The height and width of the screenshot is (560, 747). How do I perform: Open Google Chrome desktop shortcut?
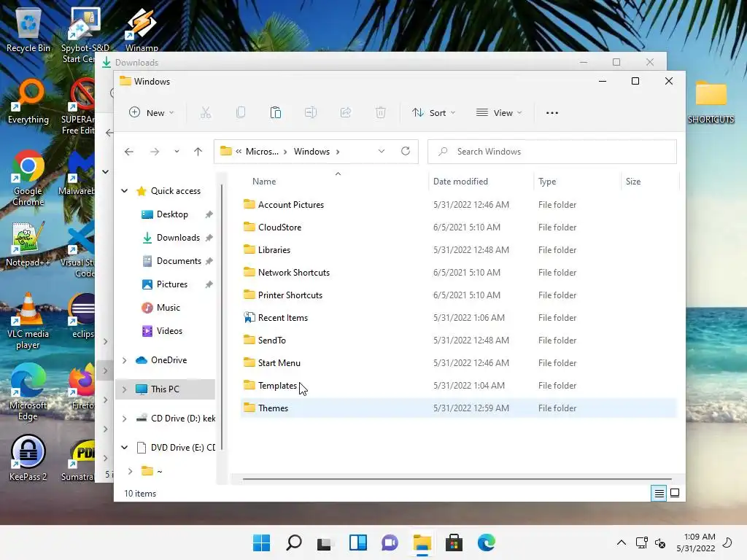coord(28,178)
